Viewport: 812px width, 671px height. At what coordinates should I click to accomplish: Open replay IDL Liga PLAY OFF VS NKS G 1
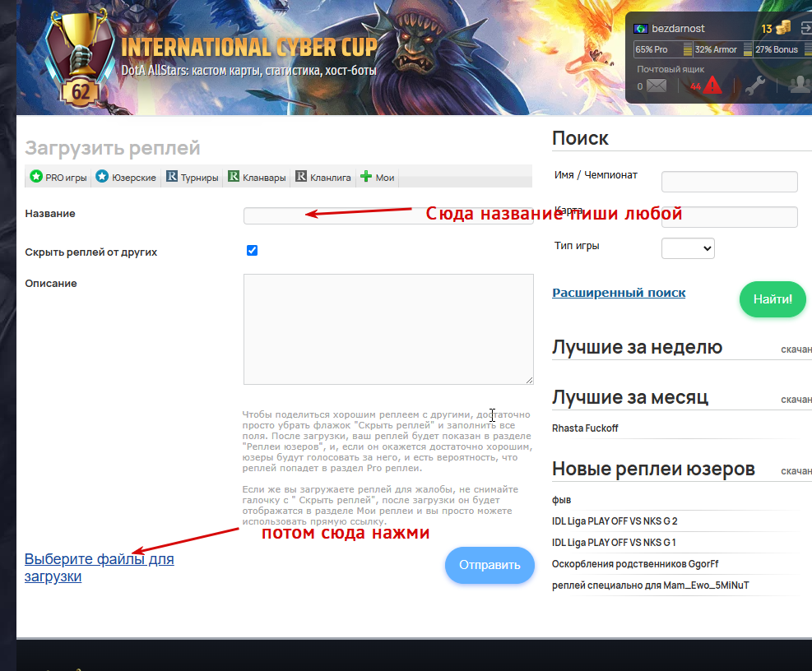point(615,543)
